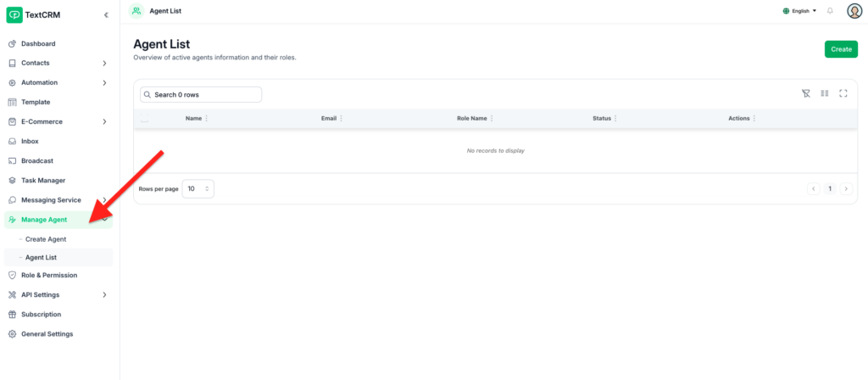Expand the Contacts submenu

[x=104, y=64]
